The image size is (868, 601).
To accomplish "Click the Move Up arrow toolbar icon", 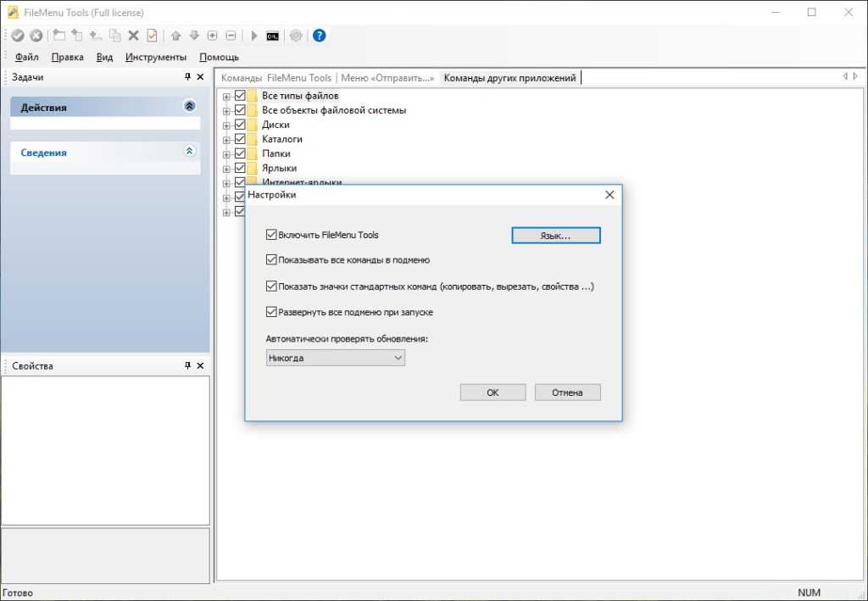I will (175, 36).
